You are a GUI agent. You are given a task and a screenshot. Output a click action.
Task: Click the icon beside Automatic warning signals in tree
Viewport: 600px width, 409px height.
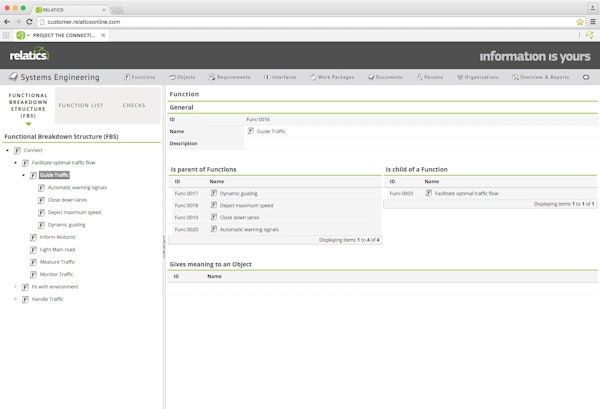point(41,188)
